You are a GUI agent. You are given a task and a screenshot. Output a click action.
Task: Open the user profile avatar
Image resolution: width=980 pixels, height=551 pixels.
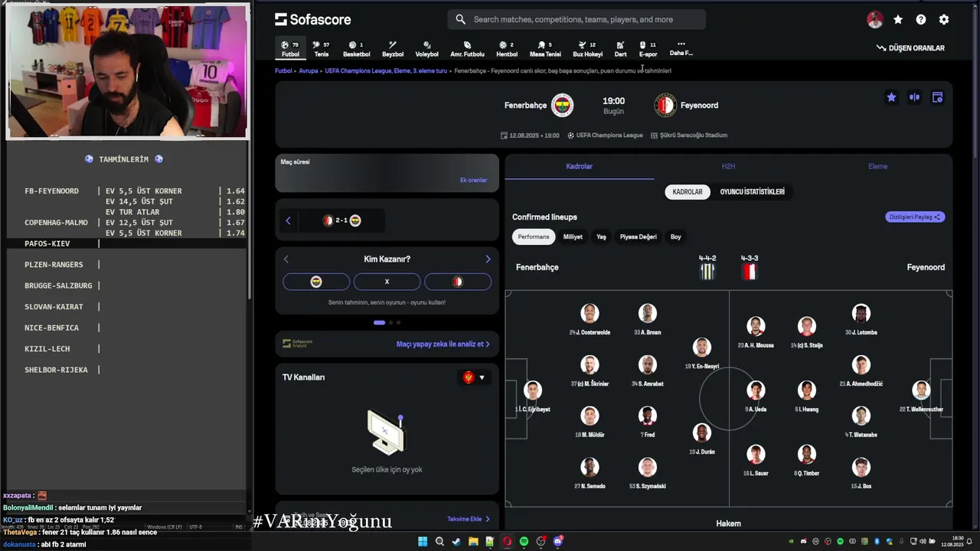point(875,20)
